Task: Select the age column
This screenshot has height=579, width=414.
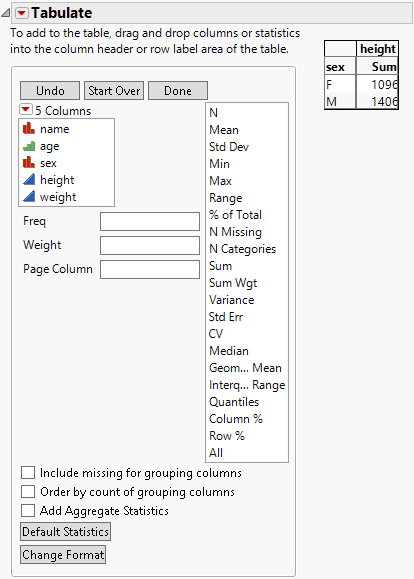Action: (x=49, y=147)
